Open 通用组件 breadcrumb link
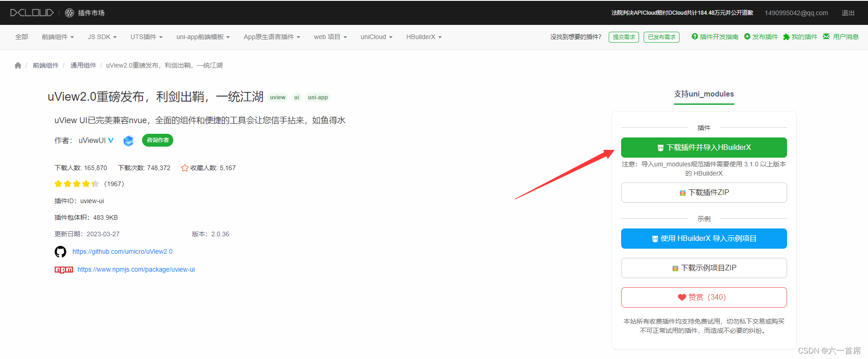 (83, 65)
